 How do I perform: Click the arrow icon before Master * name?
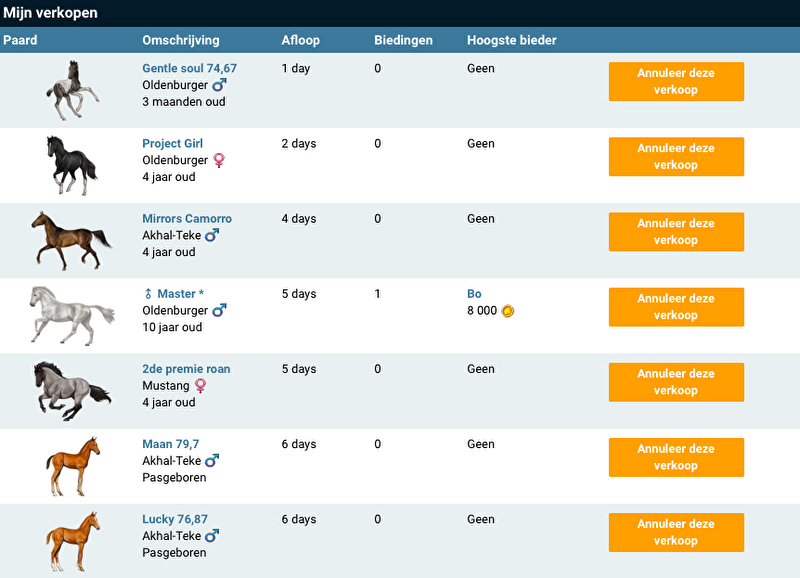tap(148, 294)
